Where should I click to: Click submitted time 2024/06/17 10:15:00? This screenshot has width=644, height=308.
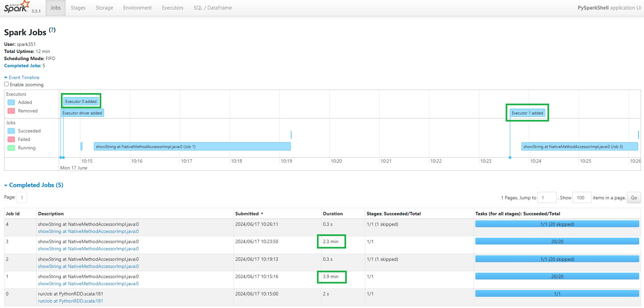(257, 294)
